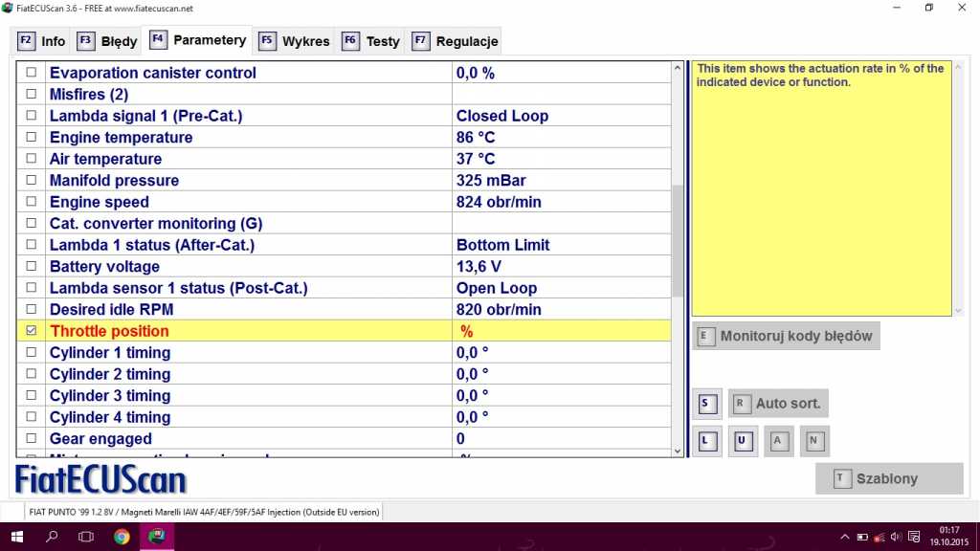Image resolution: width=980 pixels, height=551 pixels.
Task: Expand hidden system tray icons chevron
Action: [846, 537]
